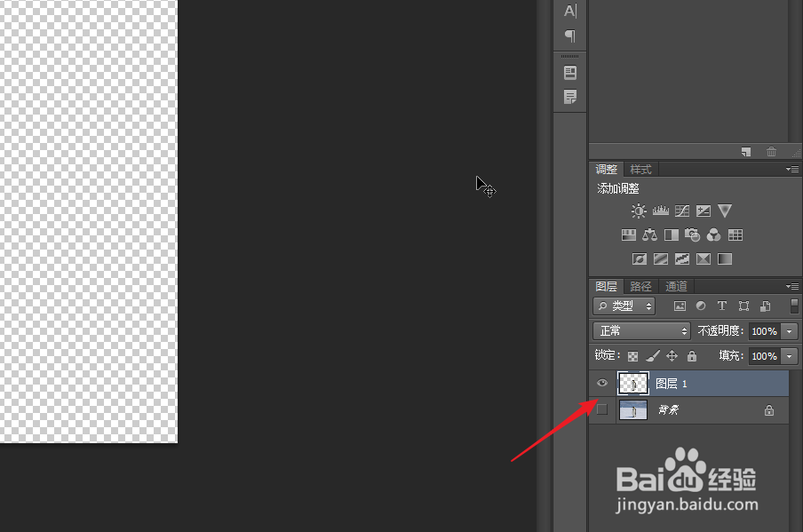Screen dimensions: 803x532
Task: Show the 背景 layer visibility
Action: 602,409
